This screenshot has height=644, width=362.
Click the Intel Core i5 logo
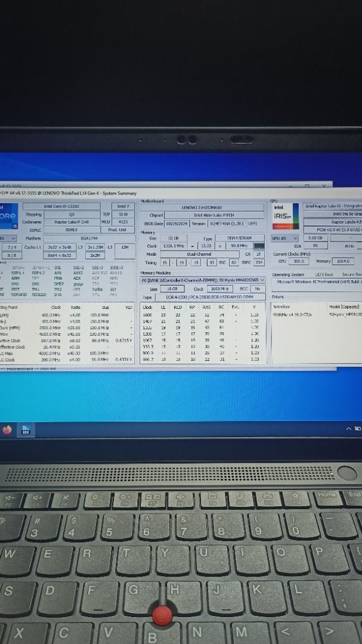[x=8, y=216]
